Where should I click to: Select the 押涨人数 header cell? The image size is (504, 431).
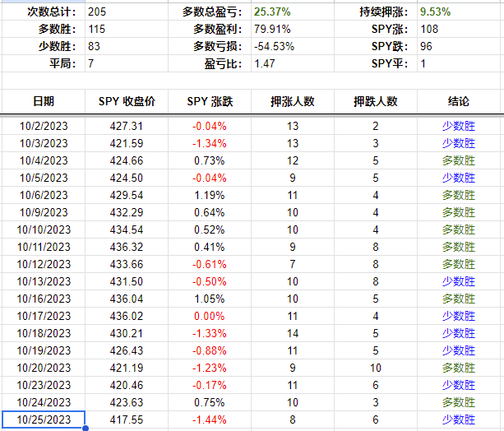point(293,101)
